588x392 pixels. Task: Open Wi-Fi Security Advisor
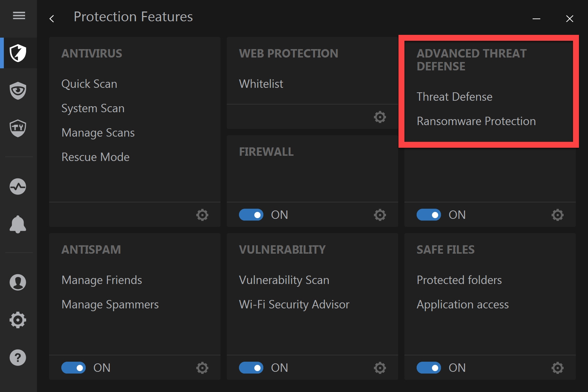294,305
